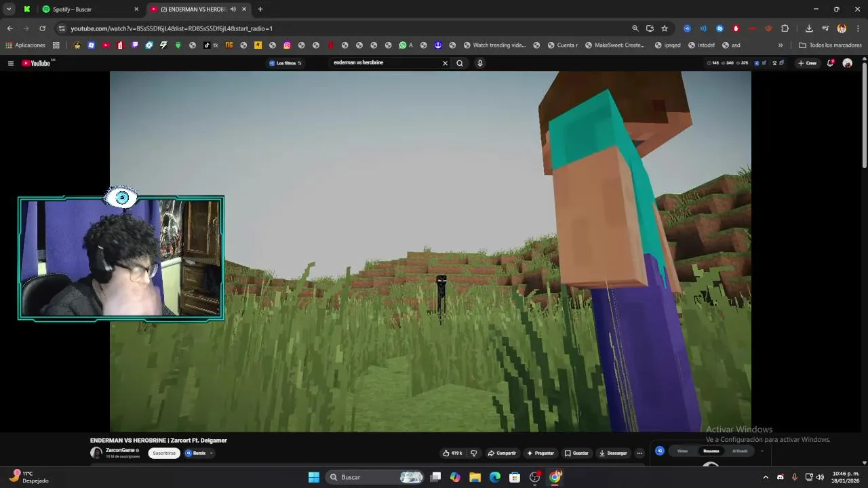The image size is (868, 488).
Task: Open Microsoft Edge from the taskbar
Action: 495,477
